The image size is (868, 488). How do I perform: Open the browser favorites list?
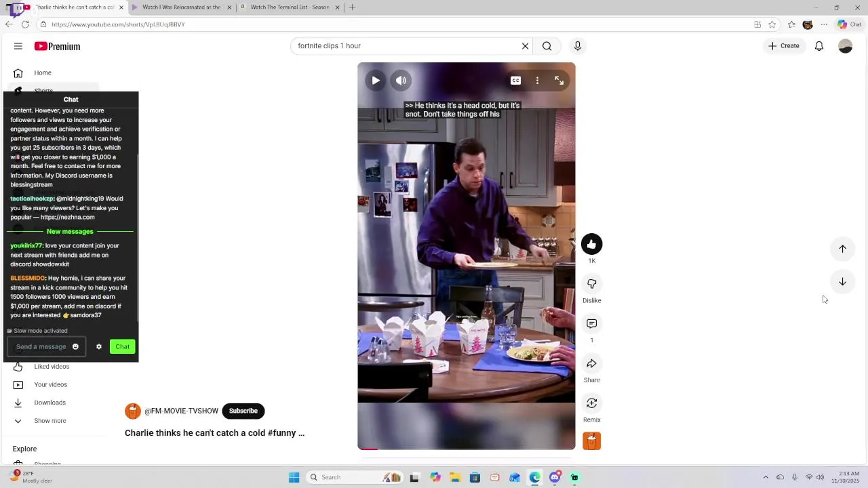tap(791, 24)
